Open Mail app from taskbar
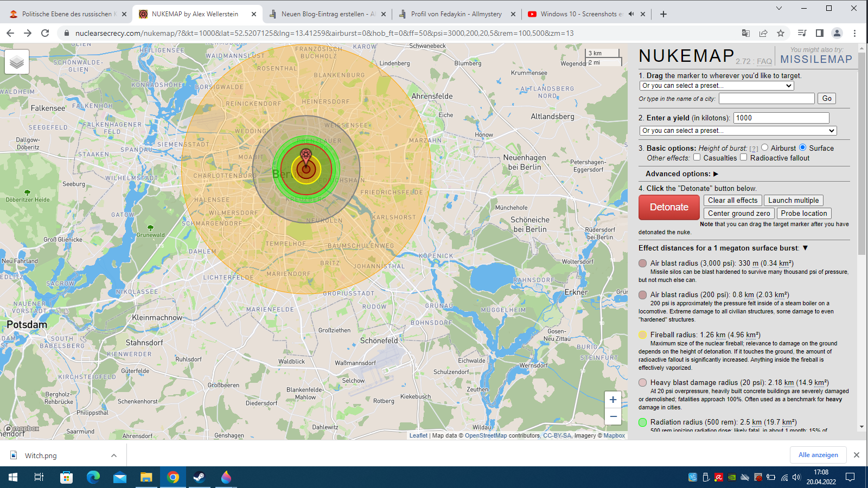 tap(120, 477)
